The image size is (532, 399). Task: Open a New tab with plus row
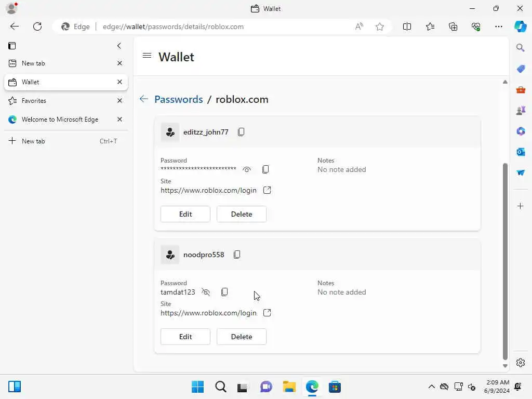point(66,141)
